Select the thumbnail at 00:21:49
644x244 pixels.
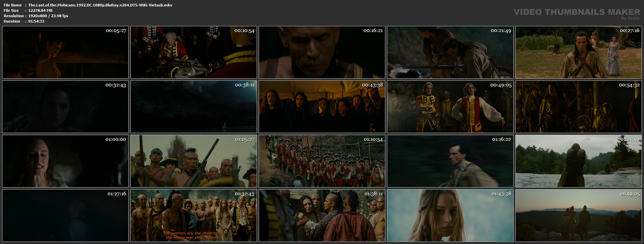click(x=450, y=52)
